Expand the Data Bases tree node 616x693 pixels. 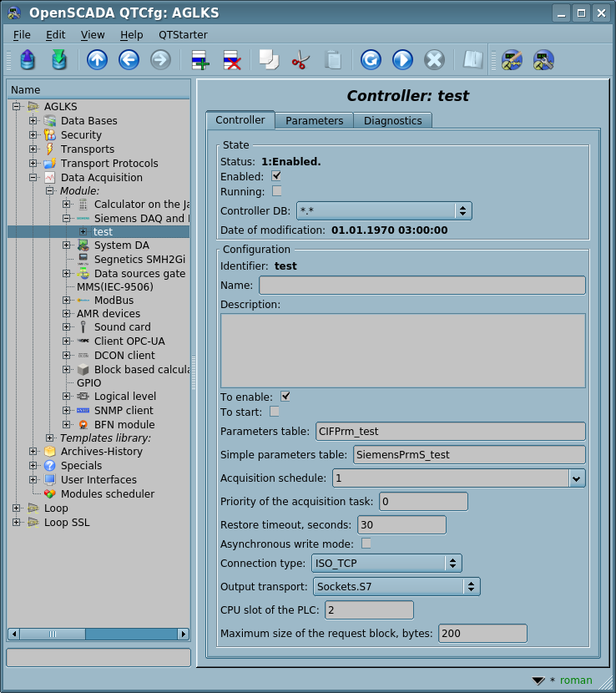(x=33, y=120)
